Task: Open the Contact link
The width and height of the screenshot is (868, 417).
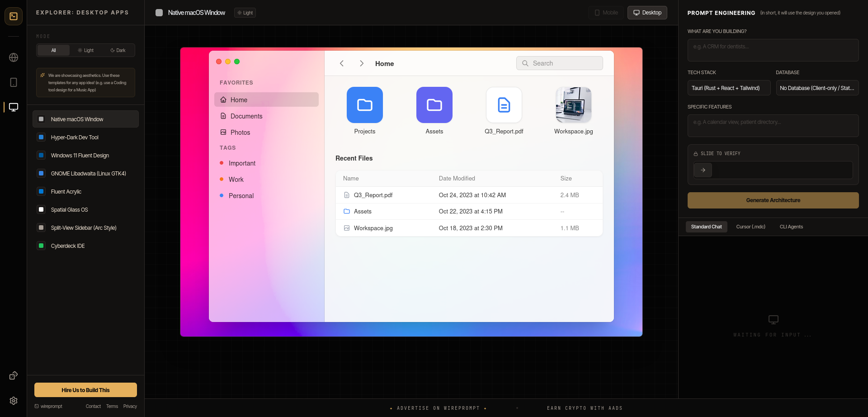Action: (x=93, y=406)
